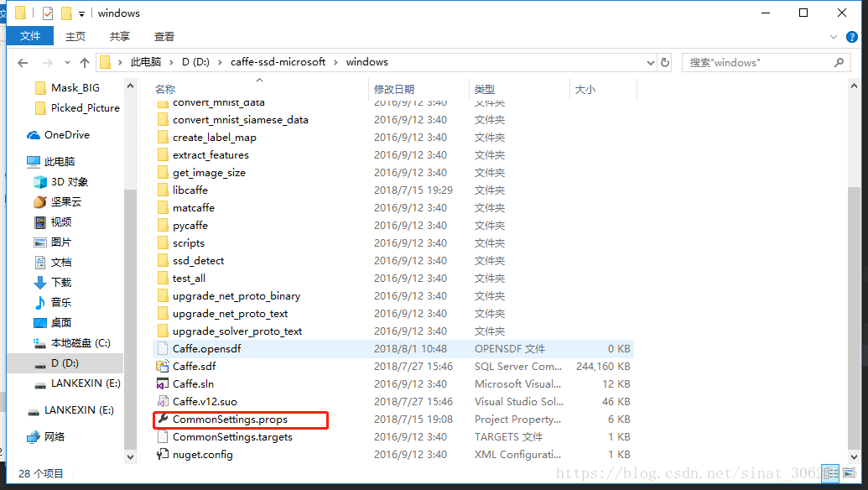This screenshot has width=868, height=490.
Task: Open the recent locations dropdown arrow
Action: coord(67,62)
